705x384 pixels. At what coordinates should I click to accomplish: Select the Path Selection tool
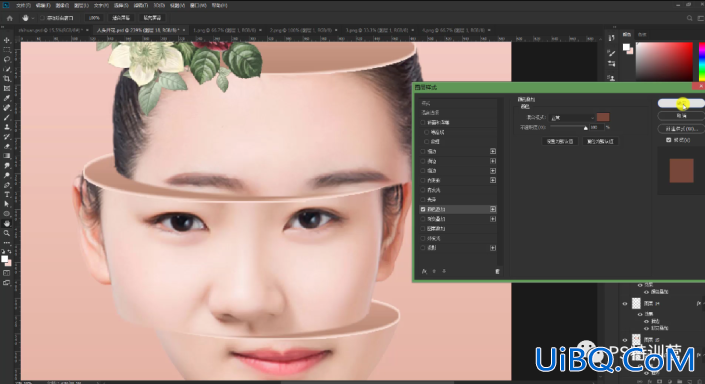[7, 204]
